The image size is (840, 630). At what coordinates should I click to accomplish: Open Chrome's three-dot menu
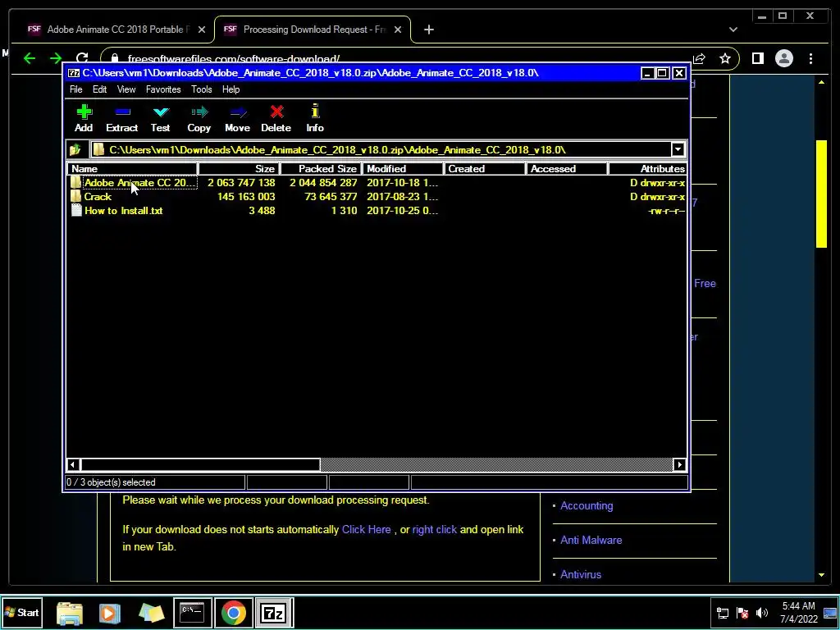coord(810,58)
